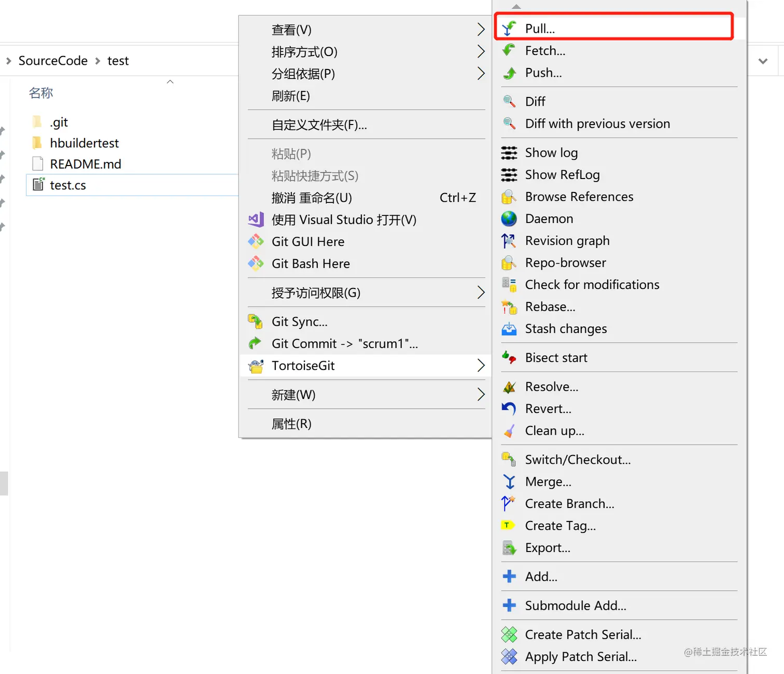784x674 pixels.
Task: Expand the 分组依据(P) submenu arrow
Action: point(481,74)
